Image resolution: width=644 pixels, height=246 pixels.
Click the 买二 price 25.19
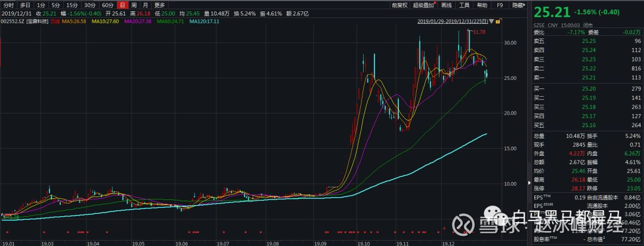588,98
